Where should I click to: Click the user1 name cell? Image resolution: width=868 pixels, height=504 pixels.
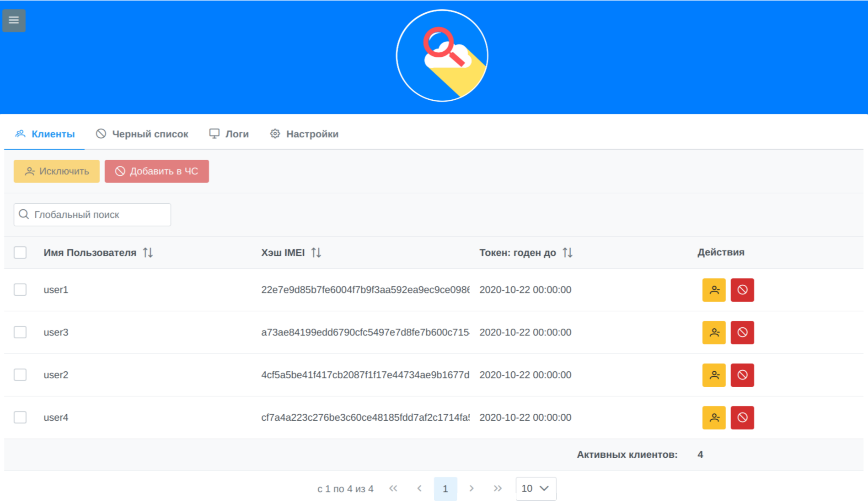pyautogui.click(x=56, y=290)
